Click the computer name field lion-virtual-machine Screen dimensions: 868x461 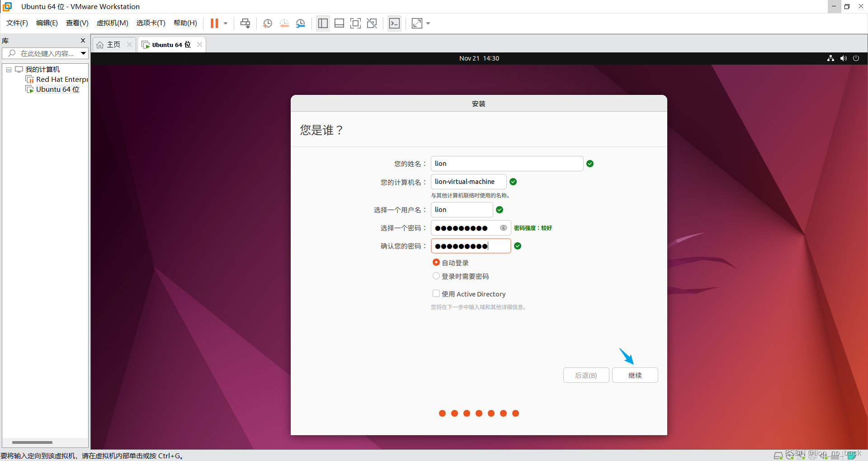click(468, 182)
